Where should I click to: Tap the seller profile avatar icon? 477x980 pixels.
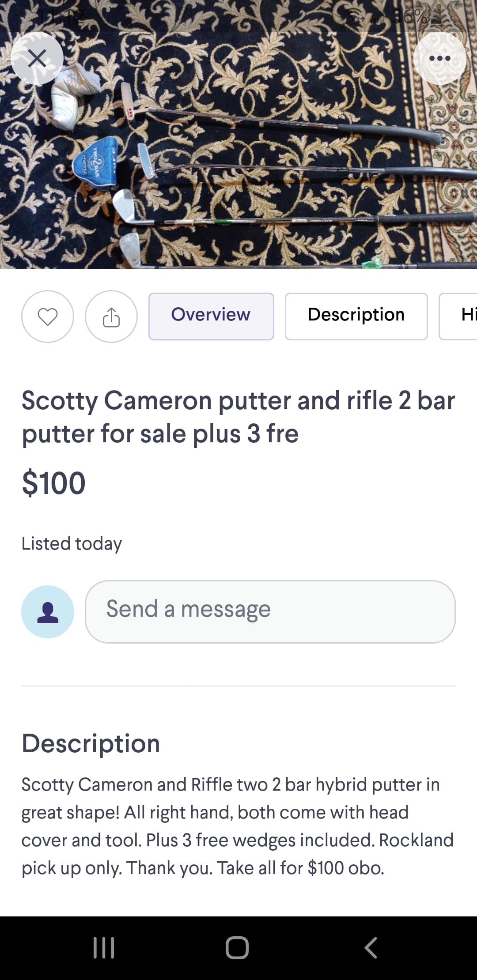48,611
